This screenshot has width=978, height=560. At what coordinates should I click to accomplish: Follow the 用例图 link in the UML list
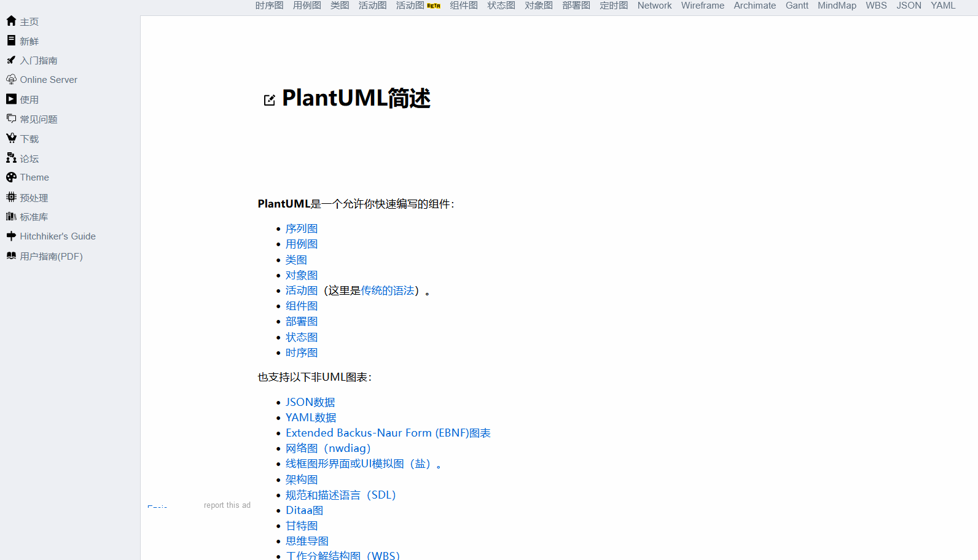302,244
